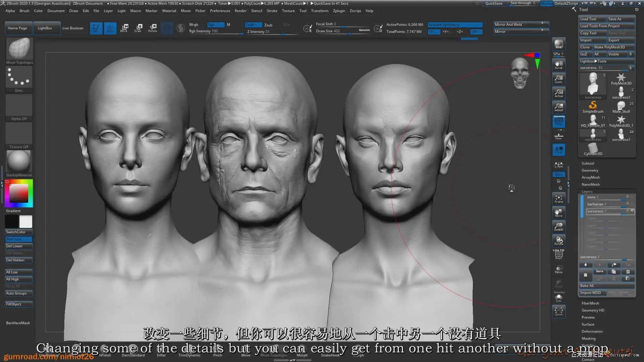Select the Rotate view icon
Image resolution: width=644 pixels, height=362 pixels.
tap(558, 241)
